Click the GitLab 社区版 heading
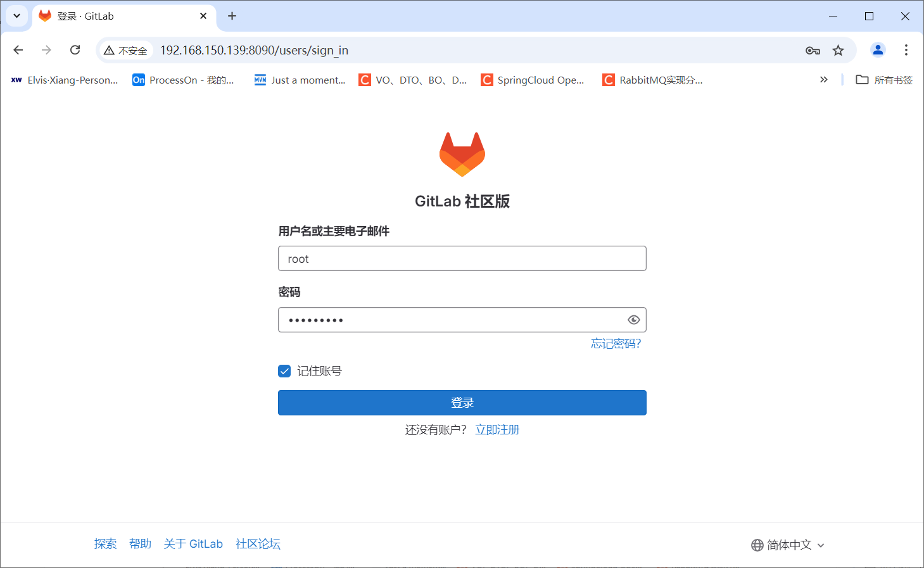The height and width of the screenshot is (568, 924). (462, 201)
